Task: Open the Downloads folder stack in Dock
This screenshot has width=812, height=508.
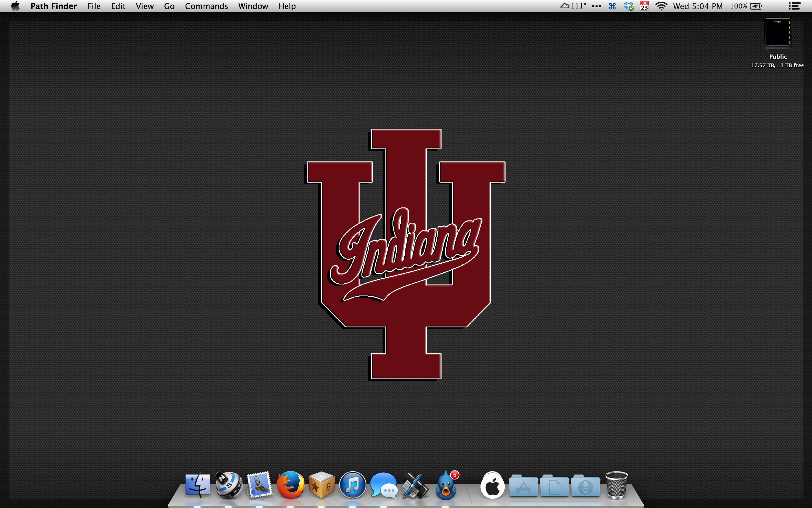Action: coord(586,486)
